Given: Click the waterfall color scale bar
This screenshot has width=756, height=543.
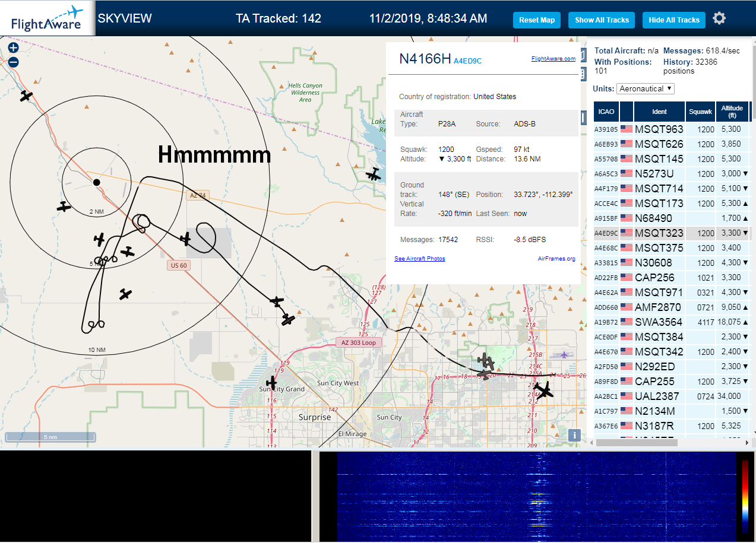Looking at the screenshot, I should (x=745, y=497).
